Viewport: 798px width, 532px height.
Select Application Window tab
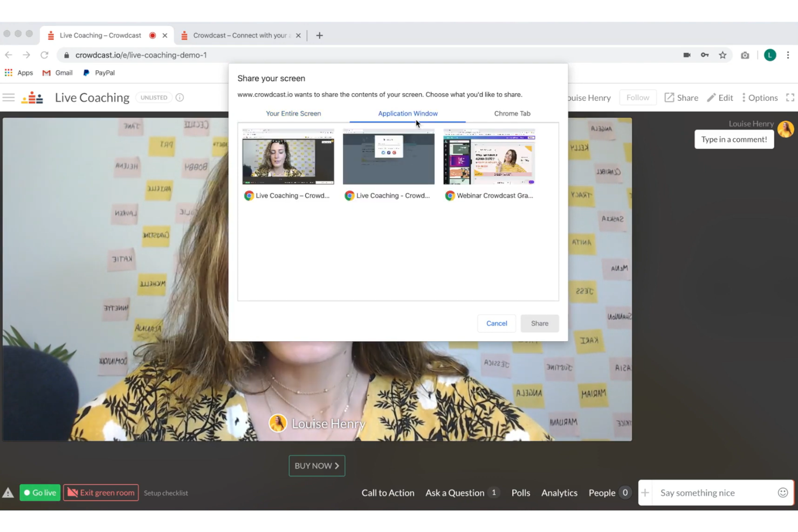[x=408, y=113]
